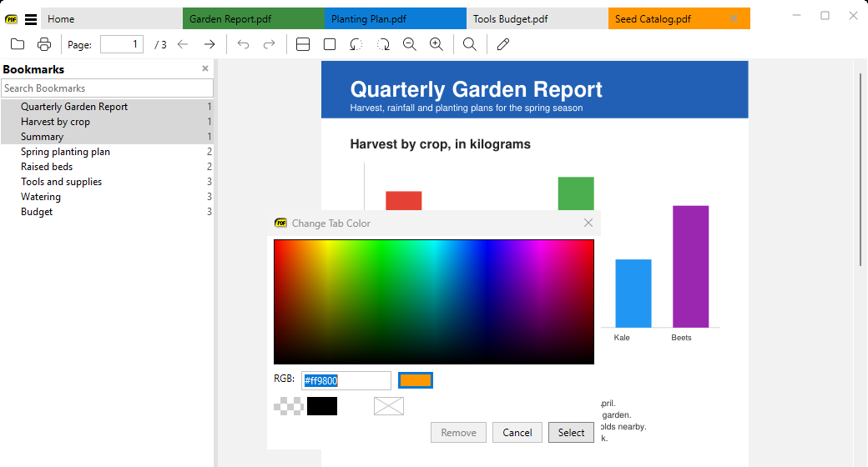Close the Change Tab Color dialog

point(588,223)
